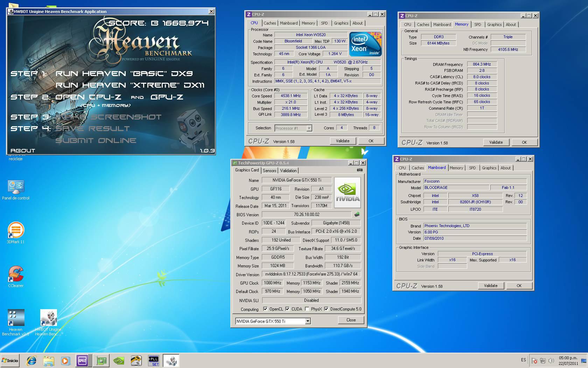Click the GPU-Z camera screenshot icon
Image resolution: width=588 pixels, height=368 pixels.
(x=359, y=170)
